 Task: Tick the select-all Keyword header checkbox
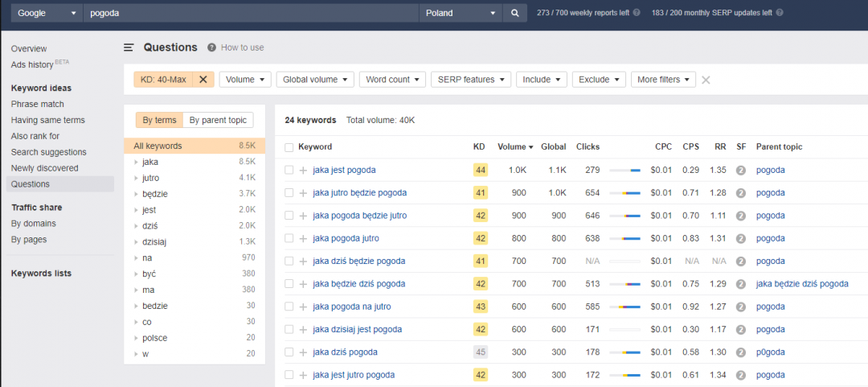(x=289, y=147)
